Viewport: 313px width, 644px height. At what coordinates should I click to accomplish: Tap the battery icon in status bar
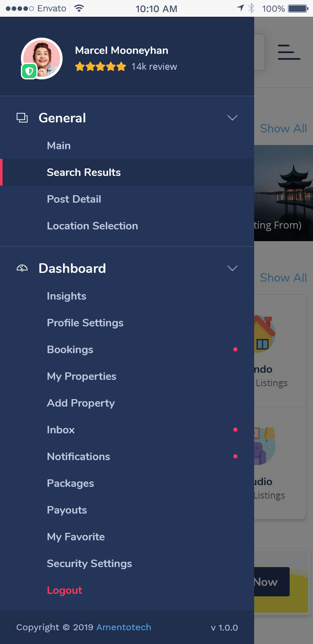pos(298,8)
